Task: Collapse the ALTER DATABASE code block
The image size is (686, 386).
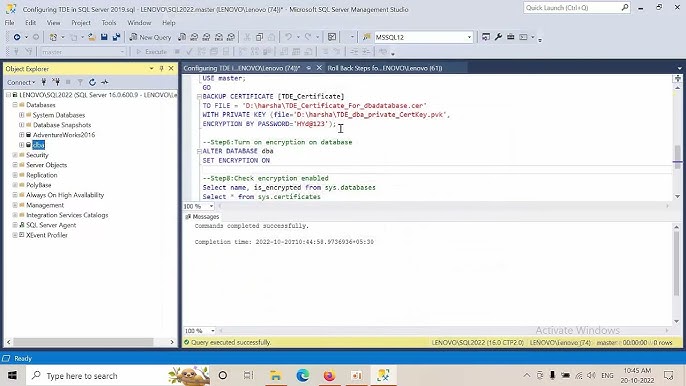Action: click(x=199, y=151)
